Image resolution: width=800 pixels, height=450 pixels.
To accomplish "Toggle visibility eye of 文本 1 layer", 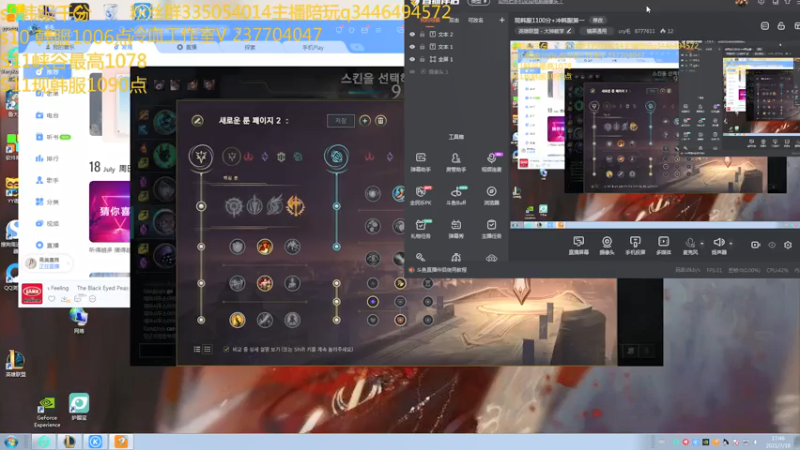I will (x=412, y=46).
